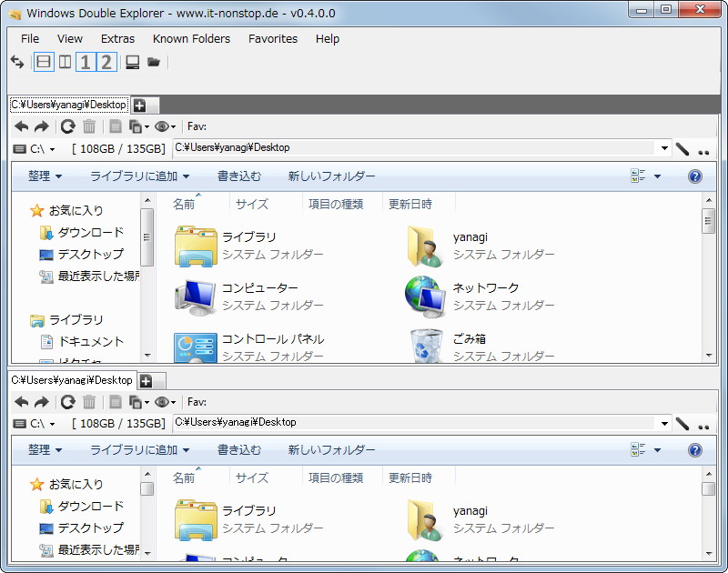
Task: Click upper pane file list scrollbar thumb
Action: pos(708,221)
